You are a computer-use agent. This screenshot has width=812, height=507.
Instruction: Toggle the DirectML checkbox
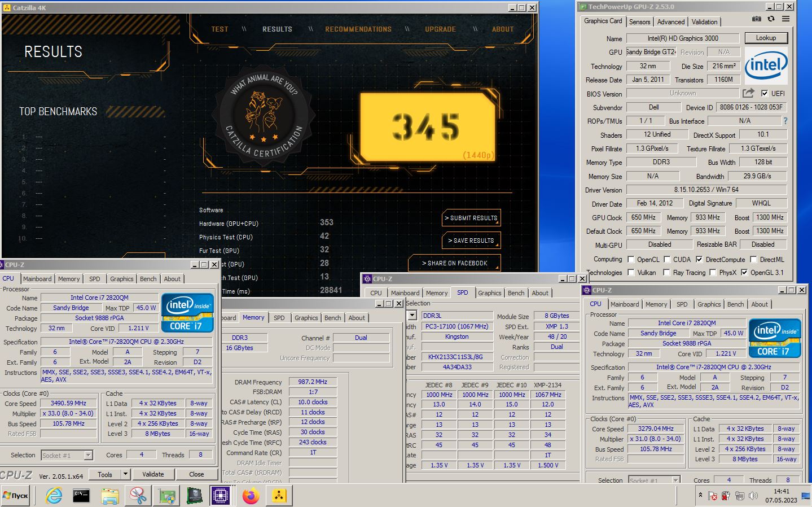point(753,259)
